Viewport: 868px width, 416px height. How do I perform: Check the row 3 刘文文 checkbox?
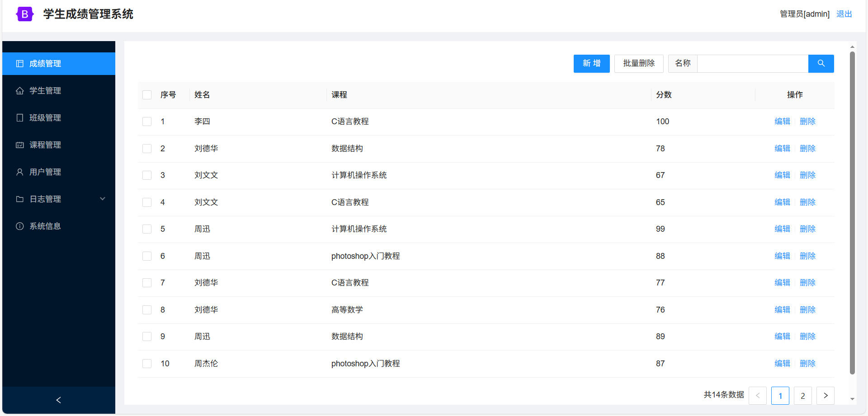(x=147, y=175)
